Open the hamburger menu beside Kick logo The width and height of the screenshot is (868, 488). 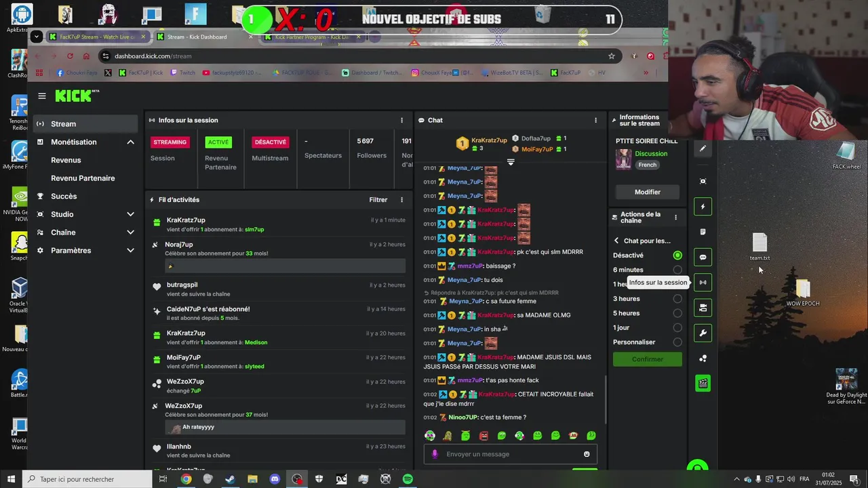(x=42, y=96)
